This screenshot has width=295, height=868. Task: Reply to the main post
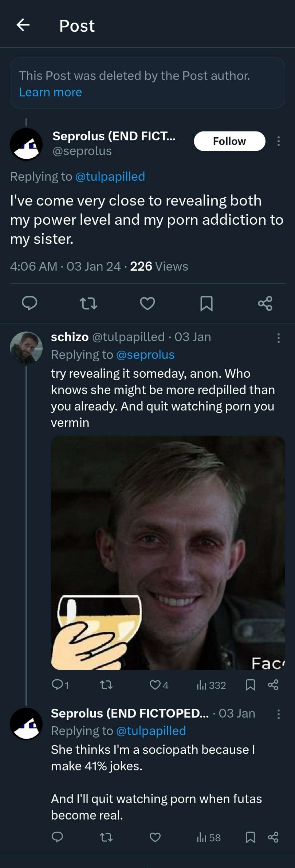click(29, 303)
